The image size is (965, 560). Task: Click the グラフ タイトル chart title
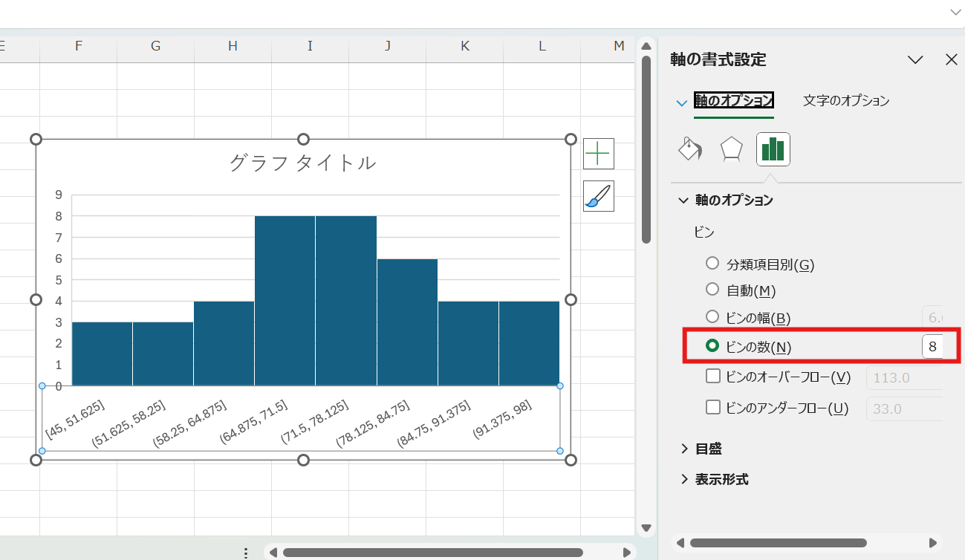(302, 163)
